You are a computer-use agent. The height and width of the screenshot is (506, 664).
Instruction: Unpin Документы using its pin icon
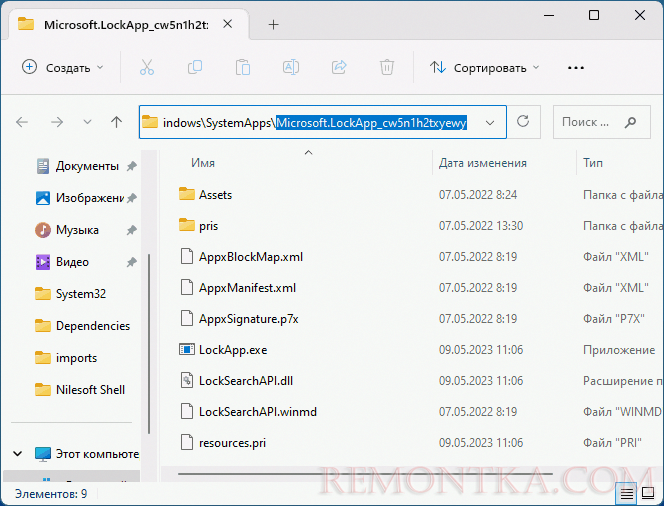(x=132, y=166)
